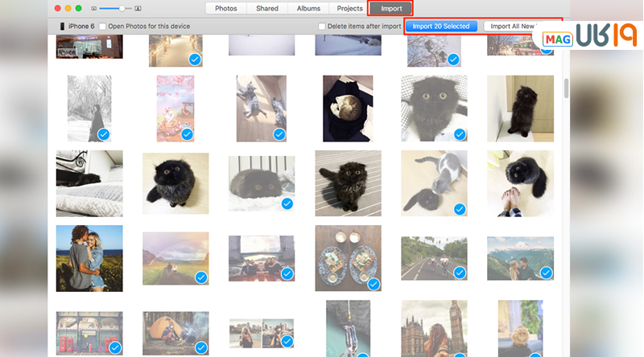This screenshot has height=357, width=644.
Task: Open the Shared tab
Action: [x=266, y=9]
